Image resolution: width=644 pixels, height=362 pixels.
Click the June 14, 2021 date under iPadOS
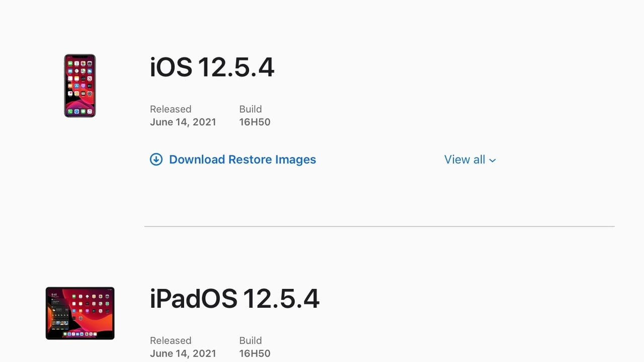point(183,353)
